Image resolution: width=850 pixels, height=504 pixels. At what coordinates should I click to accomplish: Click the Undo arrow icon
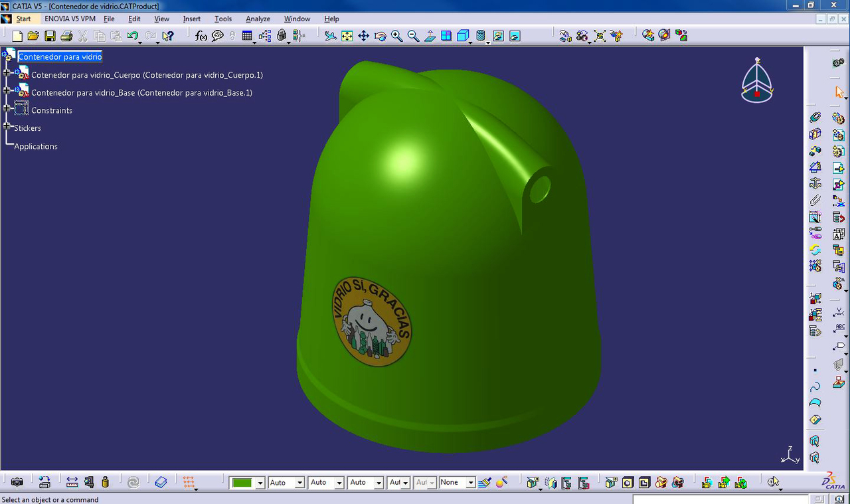[x=132, y=36]
